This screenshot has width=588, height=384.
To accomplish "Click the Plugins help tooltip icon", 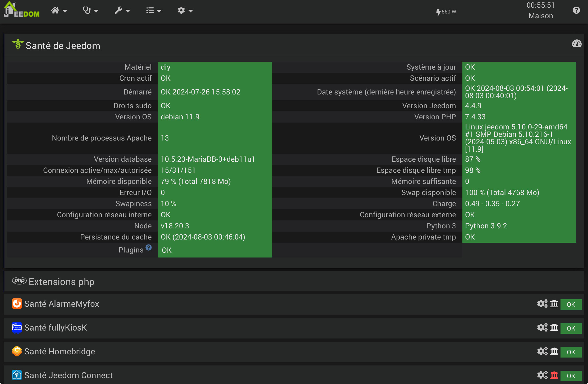I will click(149, 247).
